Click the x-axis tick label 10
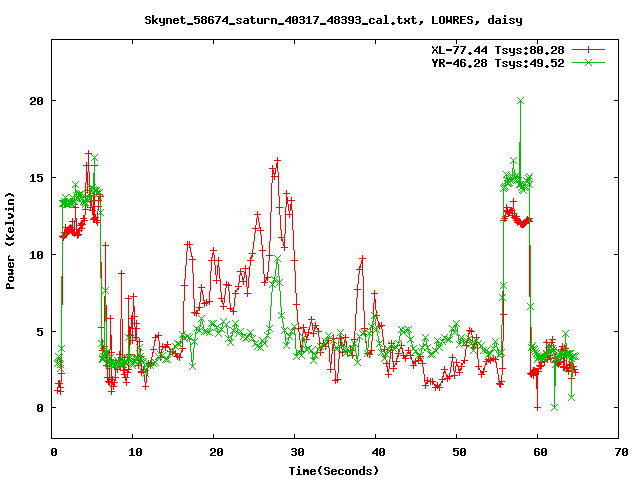640x480 pixels. [x=135, y=452]
